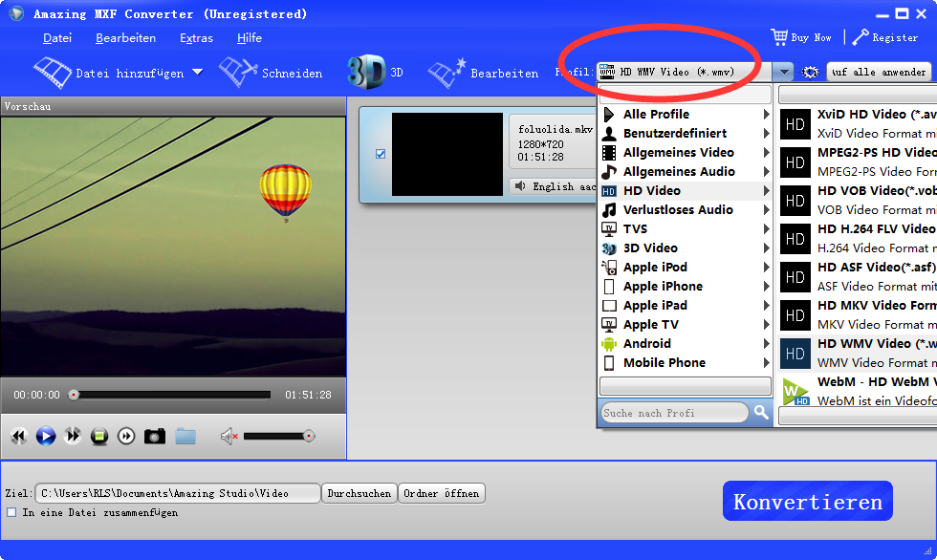Expand the Apple iPad category
The width and height of the screenshot is (937, 560).
click(x=686, y=305)
